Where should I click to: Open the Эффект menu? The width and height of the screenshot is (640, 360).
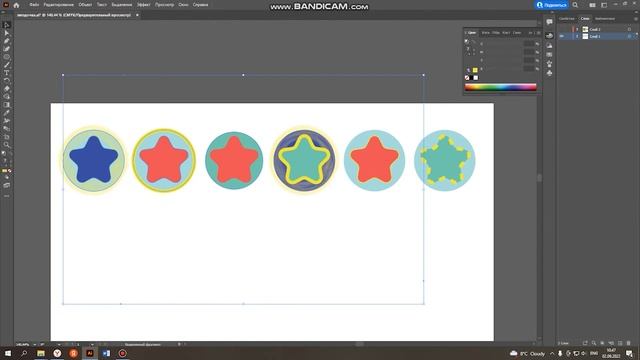pos(144,5)
